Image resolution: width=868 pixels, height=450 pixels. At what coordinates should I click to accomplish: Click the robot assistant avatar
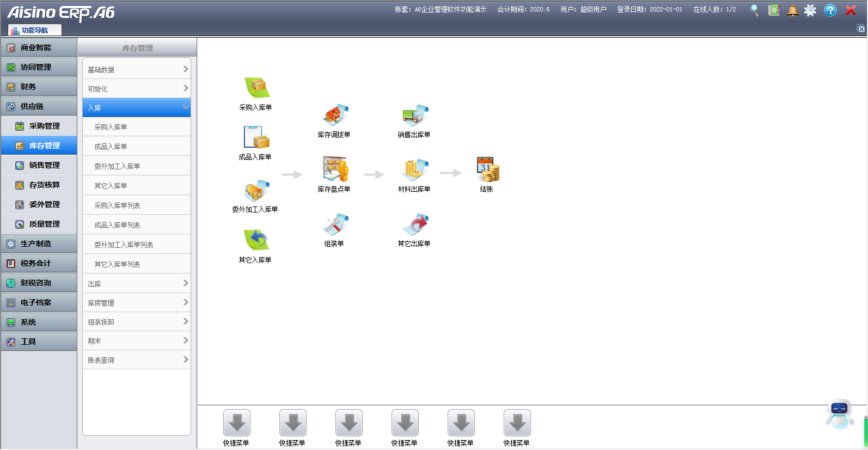(x=839, y=414)
